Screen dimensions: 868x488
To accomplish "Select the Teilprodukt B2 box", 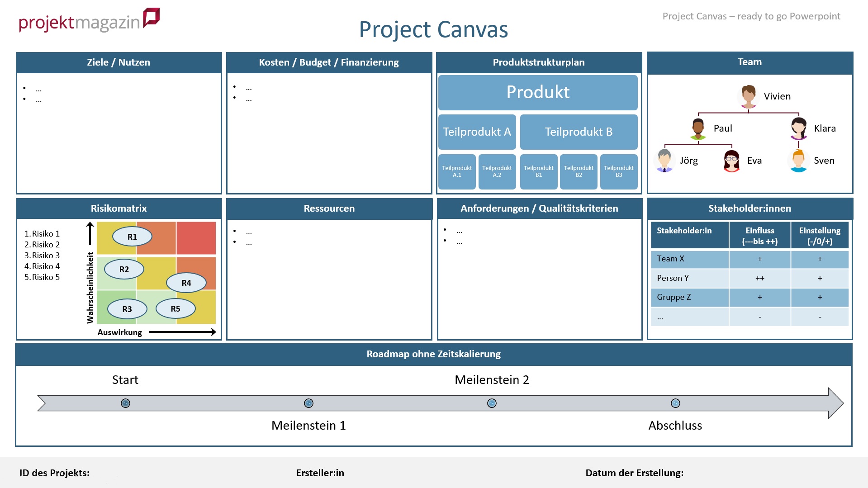I will point(579,171).
